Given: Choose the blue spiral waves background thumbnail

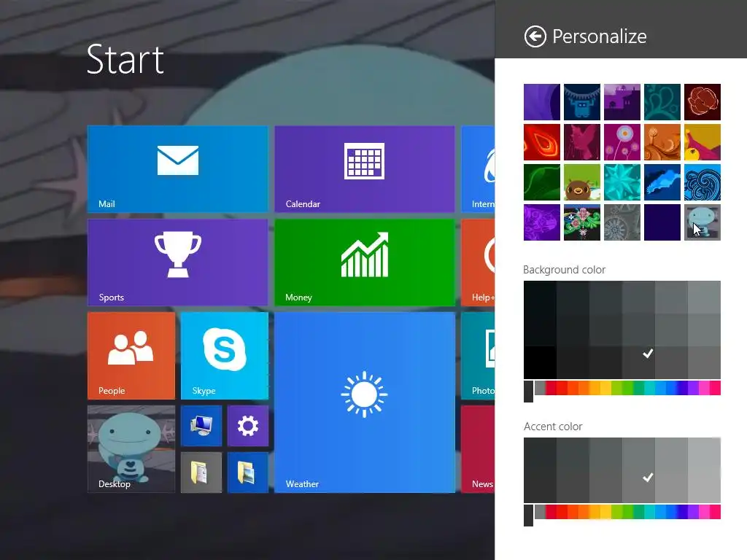Looking at the screenshot, I should [703, 182].
